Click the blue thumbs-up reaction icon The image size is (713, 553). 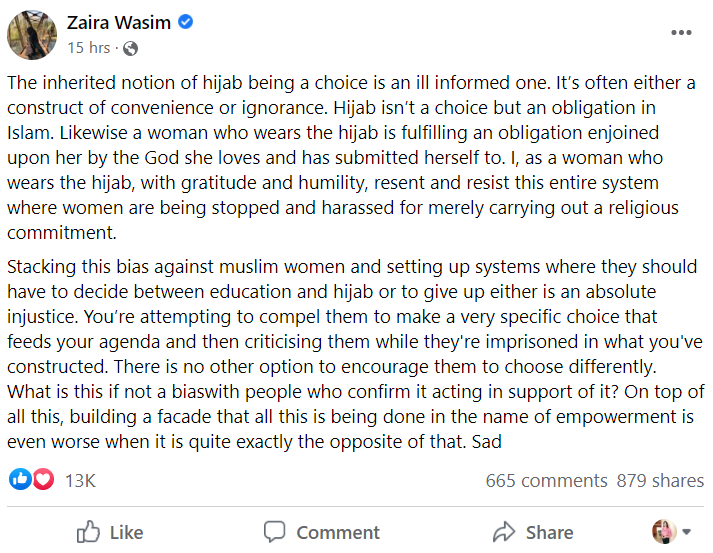(20, 480)
